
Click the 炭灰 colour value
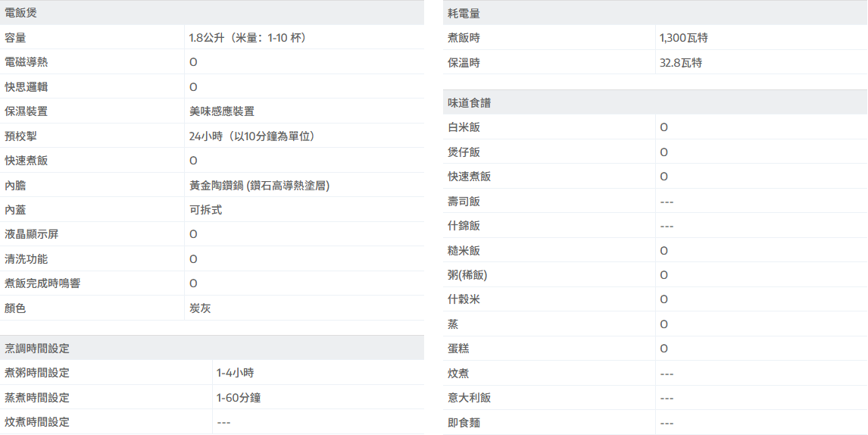(x=200, y=308)
